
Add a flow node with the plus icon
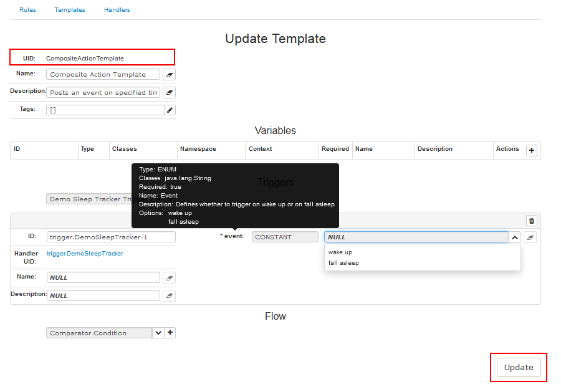tap(170, 332)
